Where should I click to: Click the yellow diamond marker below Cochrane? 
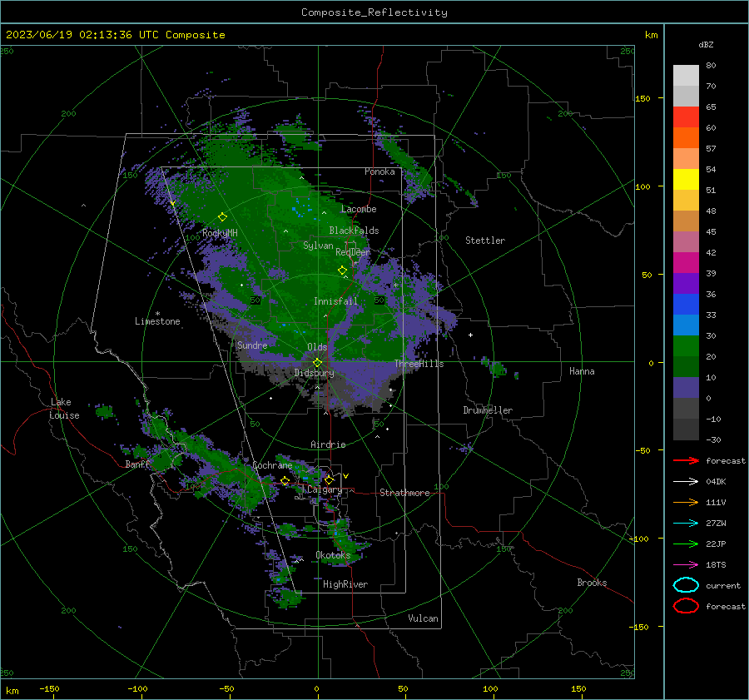pyautogui.click(x=285, y=481)
